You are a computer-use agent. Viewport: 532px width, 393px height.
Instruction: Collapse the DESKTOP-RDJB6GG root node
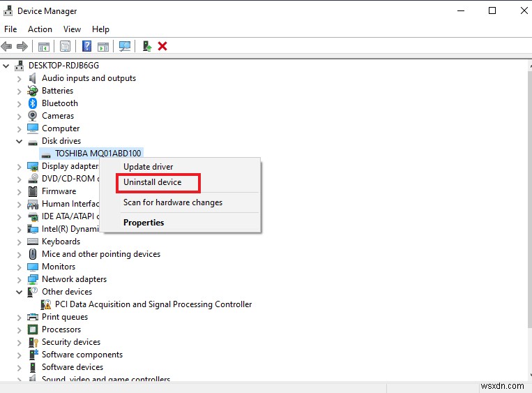6,66
